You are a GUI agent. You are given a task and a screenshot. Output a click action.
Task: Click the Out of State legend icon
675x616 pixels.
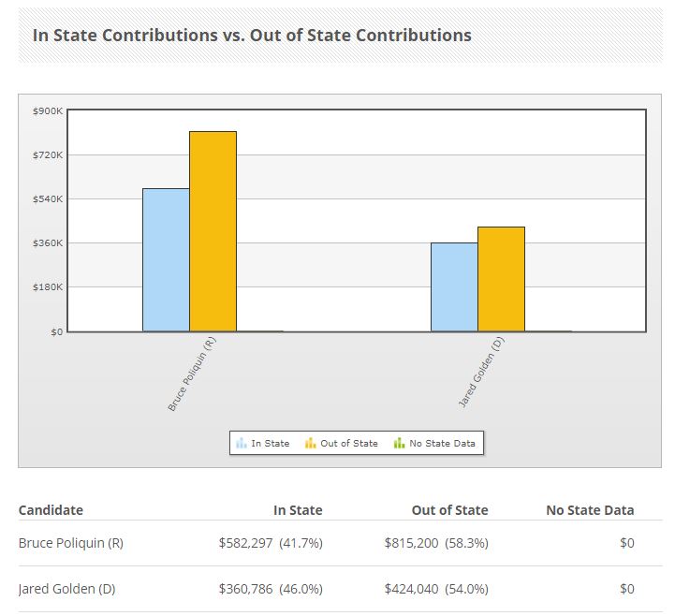(x=311, y=443)
